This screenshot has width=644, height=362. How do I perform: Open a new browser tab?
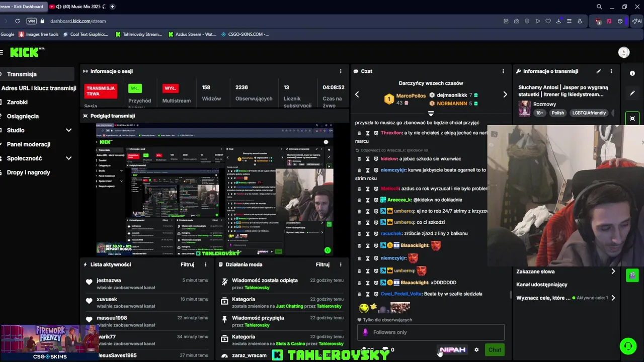tap(112, 7)
